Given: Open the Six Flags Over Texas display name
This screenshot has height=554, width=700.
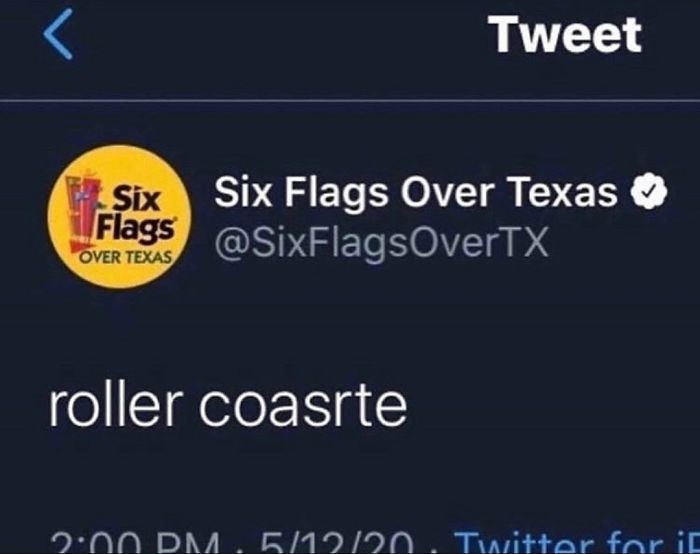Looking at the screenshot, I should [x=416, y=192].
